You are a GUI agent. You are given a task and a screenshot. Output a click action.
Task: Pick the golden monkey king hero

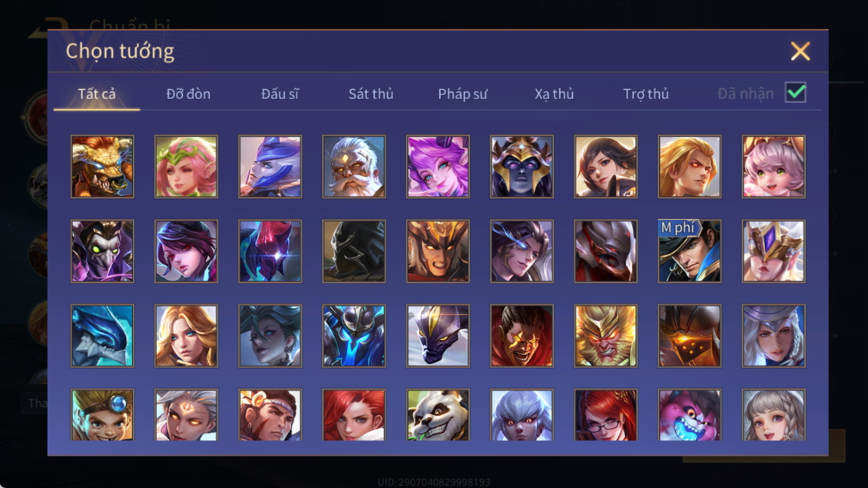605,336
